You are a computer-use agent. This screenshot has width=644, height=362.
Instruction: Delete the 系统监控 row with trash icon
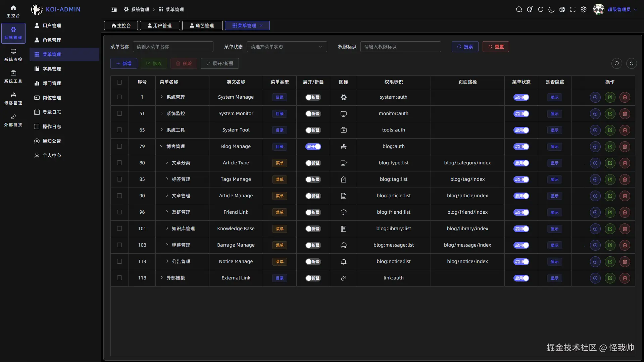point(625,114)
